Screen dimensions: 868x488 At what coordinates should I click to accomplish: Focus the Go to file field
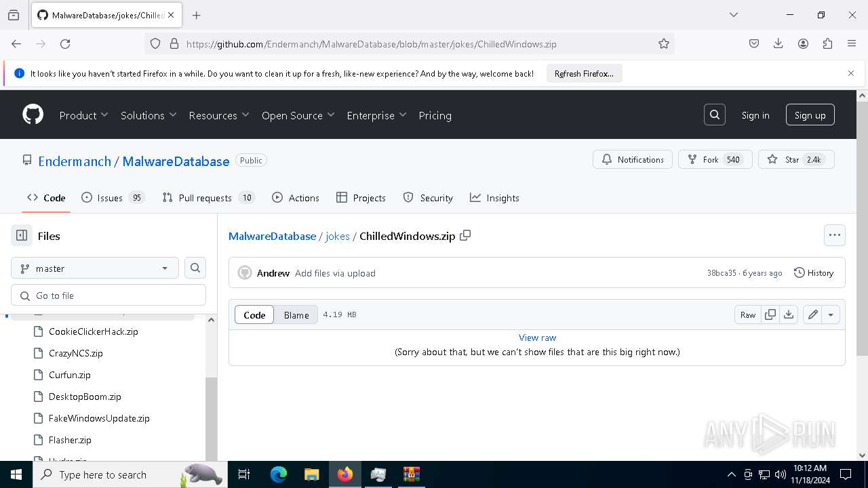108,296
